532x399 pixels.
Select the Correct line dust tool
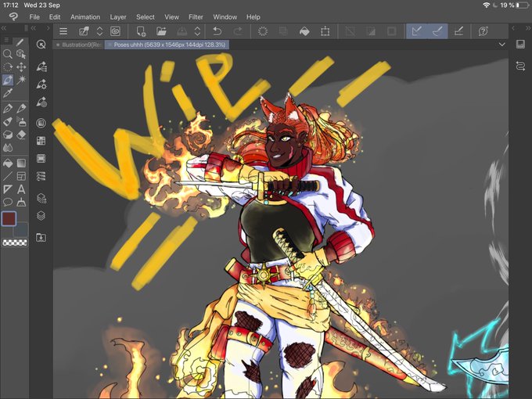pyautogui.click(x=21, y=202)
